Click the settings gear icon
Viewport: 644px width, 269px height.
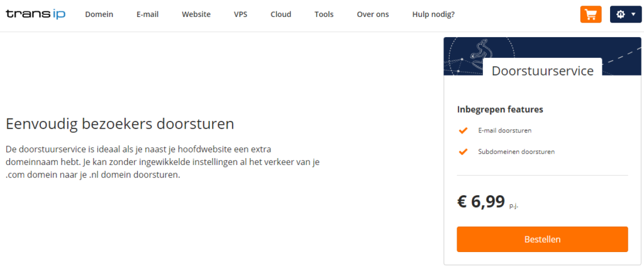pyautogui.click(x=621, y=14)
